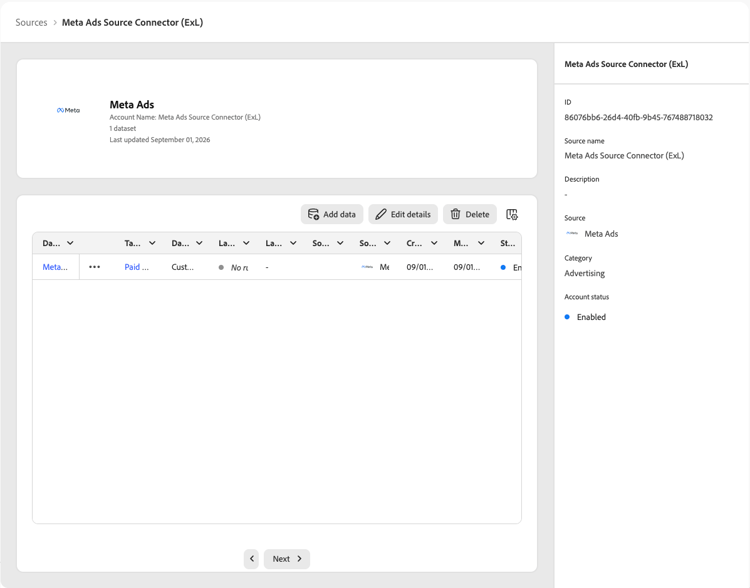The height and width of the screenshot is (588, 750).
Task: Click the Edit details button
Action: 403,214
